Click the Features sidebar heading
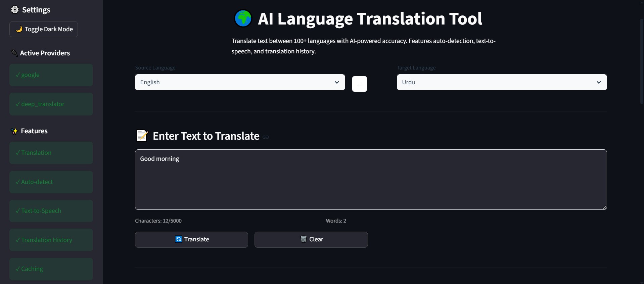This screenshot has width=644, height=284. [x=34, y=131]
